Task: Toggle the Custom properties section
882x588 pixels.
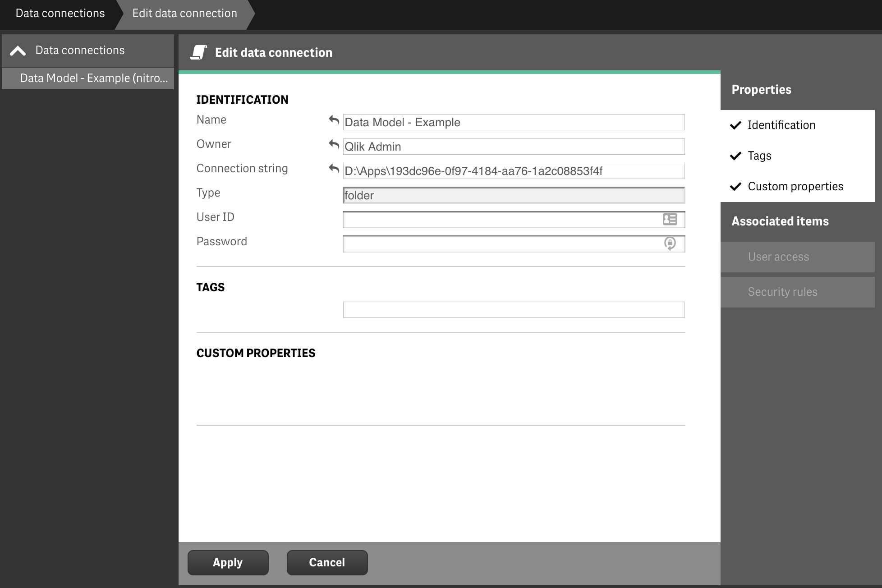Action: coord(795,187)
